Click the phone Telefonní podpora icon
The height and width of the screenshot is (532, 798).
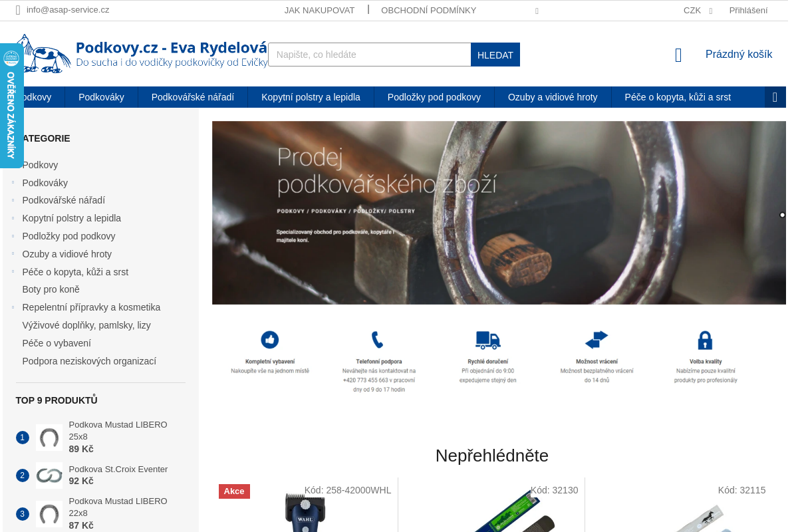click(377, 340)
